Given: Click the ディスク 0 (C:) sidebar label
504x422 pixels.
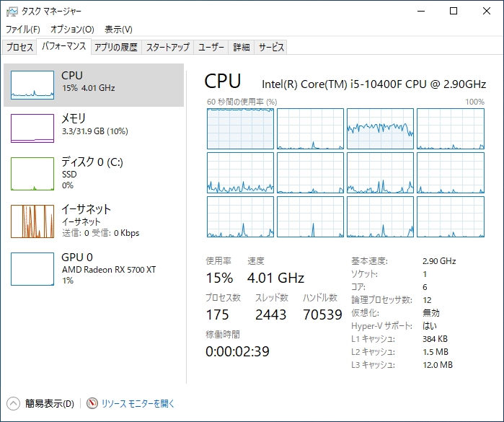Looking at the screenshot, I should [x=92, y=162].
